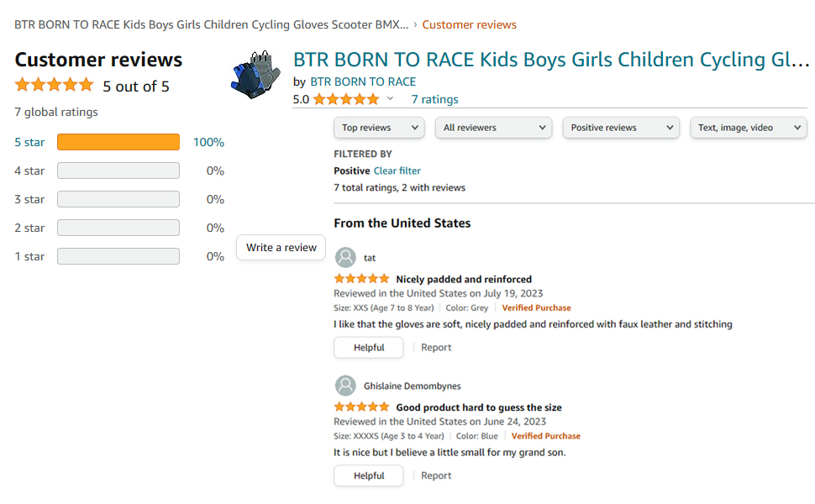Click the 5.0 star rating beside product byline
Image resolution: width=815 pixels, height=504 pixels.
tap(346, 100)
